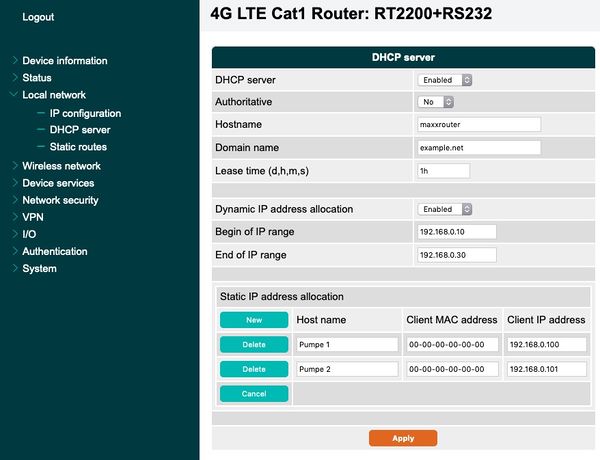600x460 pixels.
Task: Open the System menu item
Action: [39, 269]
